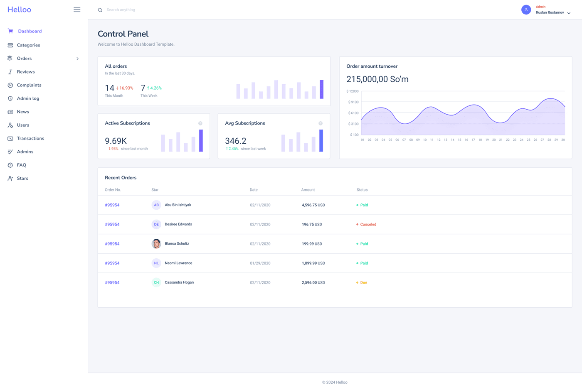Click the admin user avatar icon

click(x=526, y=10)
